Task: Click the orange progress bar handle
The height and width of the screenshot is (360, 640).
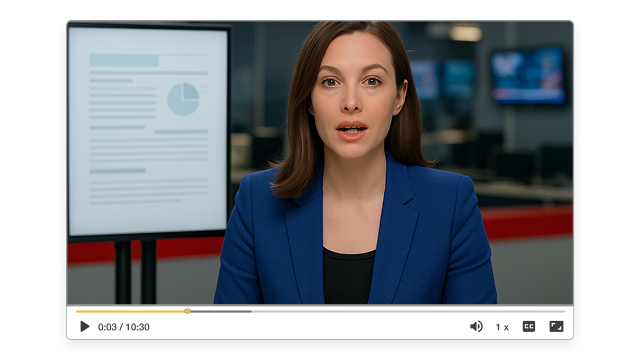Action: point(187,311)
